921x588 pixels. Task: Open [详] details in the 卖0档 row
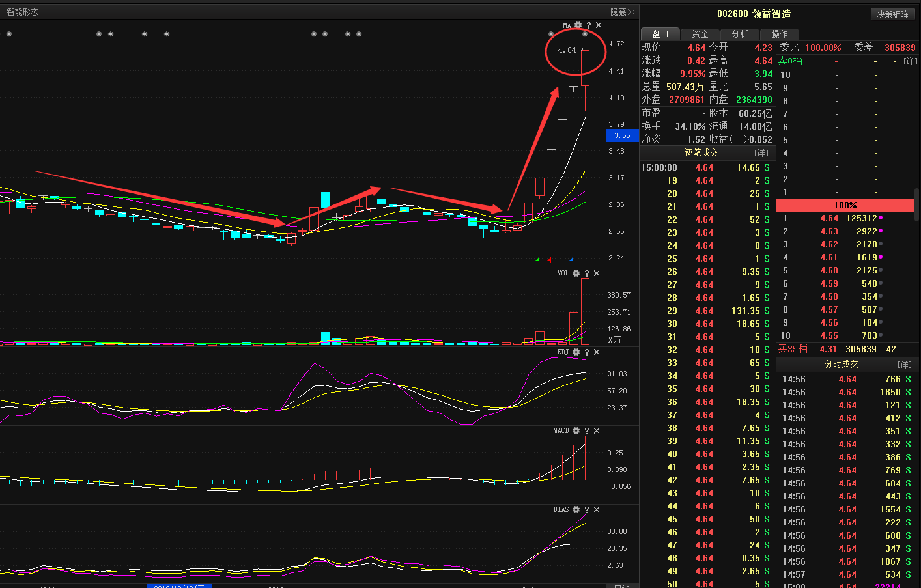910,61
